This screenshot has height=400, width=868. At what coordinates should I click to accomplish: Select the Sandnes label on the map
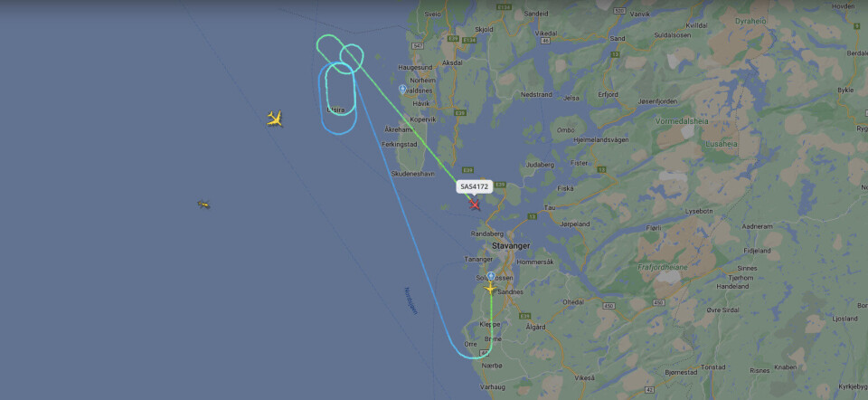tap(511, 292)
